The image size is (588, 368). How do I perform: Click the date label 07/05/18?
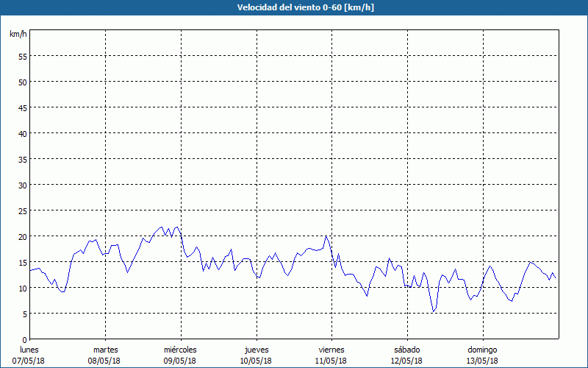click(29, 361)
